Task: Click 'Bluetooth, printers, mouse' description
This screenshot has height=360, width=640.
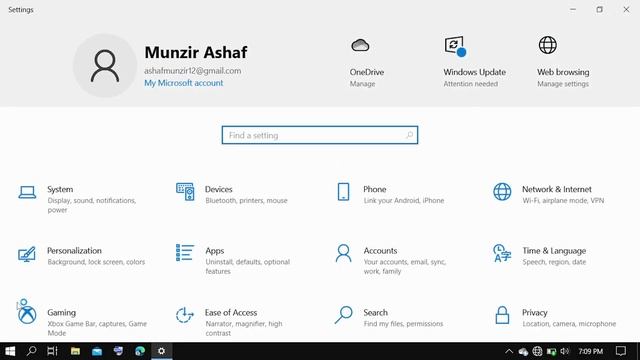Action: point(247,200)
